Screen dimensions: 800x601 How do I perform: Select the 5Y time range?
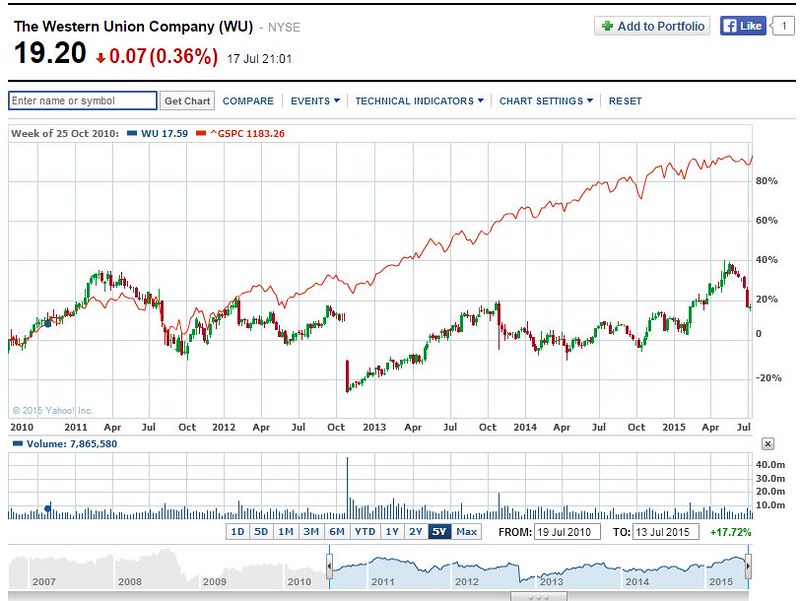coord(439,532)
